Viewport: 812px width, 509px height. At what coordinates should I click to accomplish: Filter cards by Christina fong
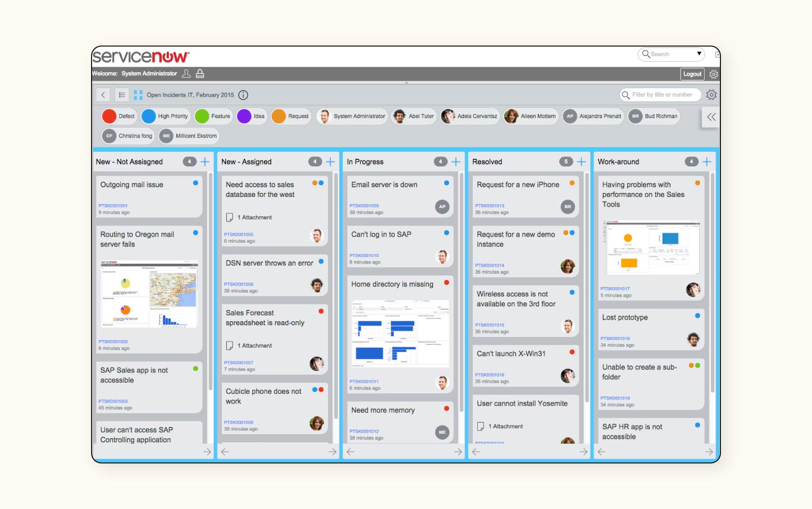(128, 136)
